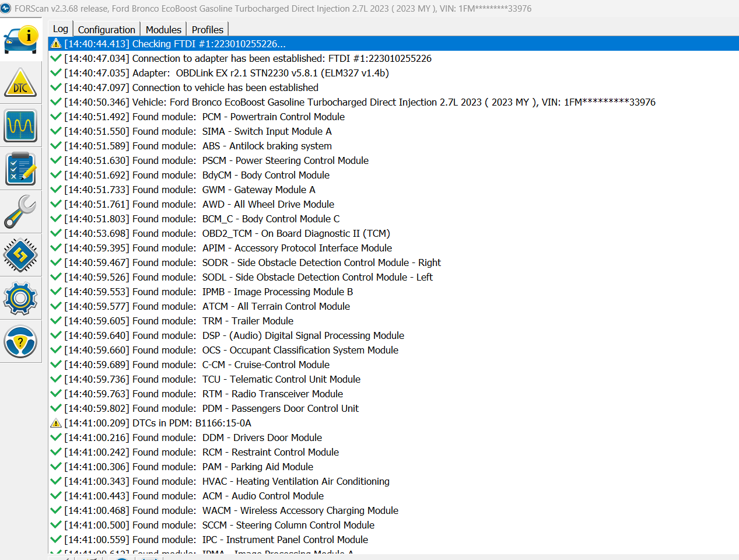
Task: Open the oscilloscope live data dashboard
Action: click(20, 126)
